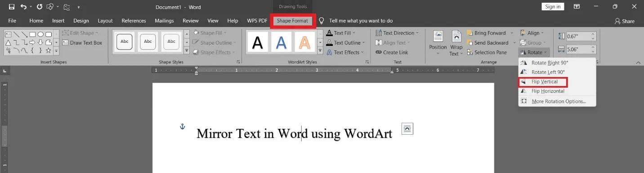The height and width of the screenshot is (173, 644).
Task: Open the Text Direction menu
Action: 397,33
